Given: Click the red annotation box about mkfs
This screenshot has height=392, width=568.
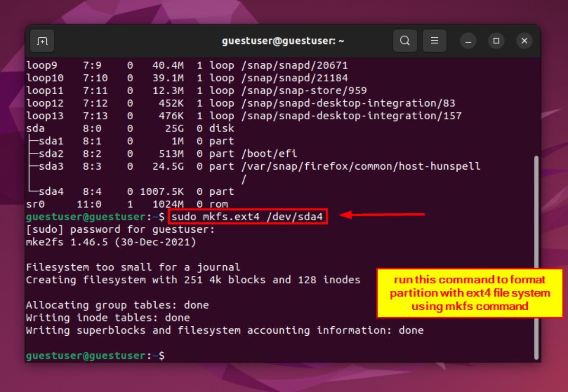Looking at the screenshot, I should click(471, 293).
